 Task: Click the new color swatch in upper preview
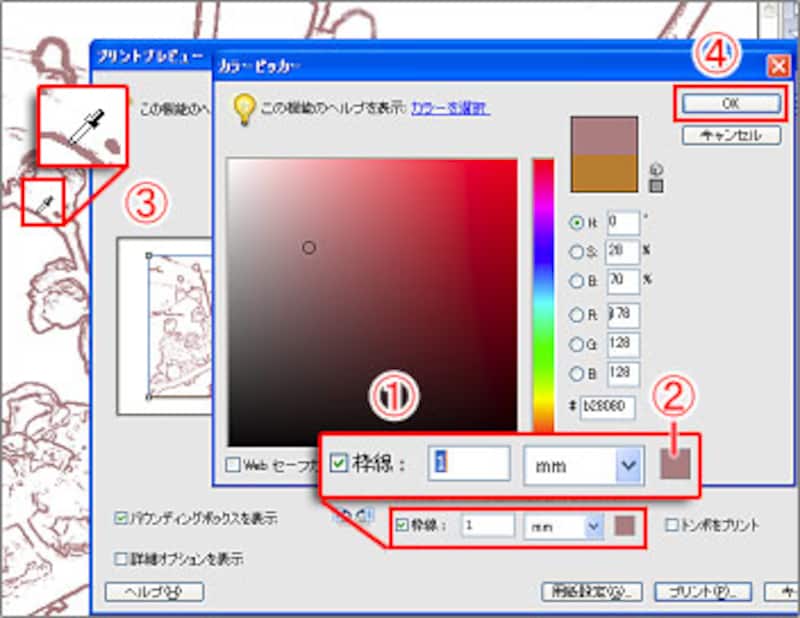[604, 136]
